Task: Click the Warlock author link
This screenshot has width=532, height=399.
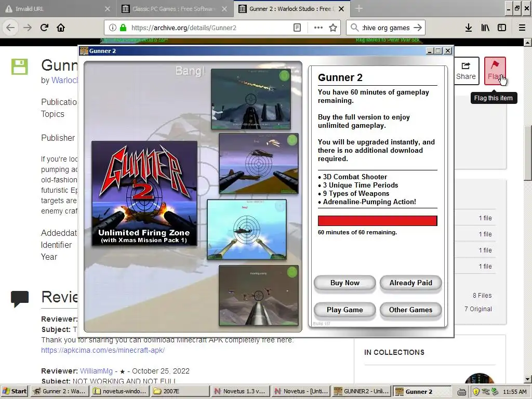Action: click(64, 81)
